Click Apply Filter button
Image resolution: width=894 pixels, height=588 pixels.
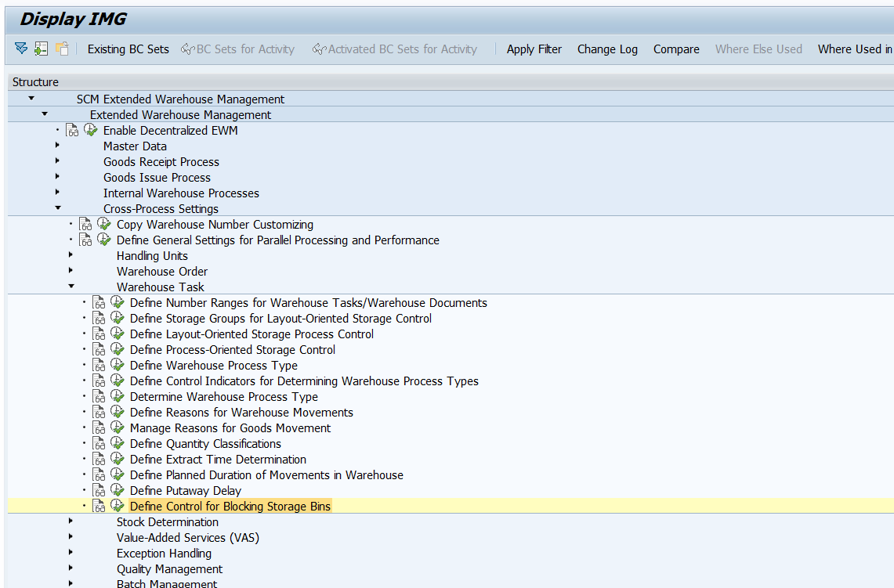click(x=534, y=49)
